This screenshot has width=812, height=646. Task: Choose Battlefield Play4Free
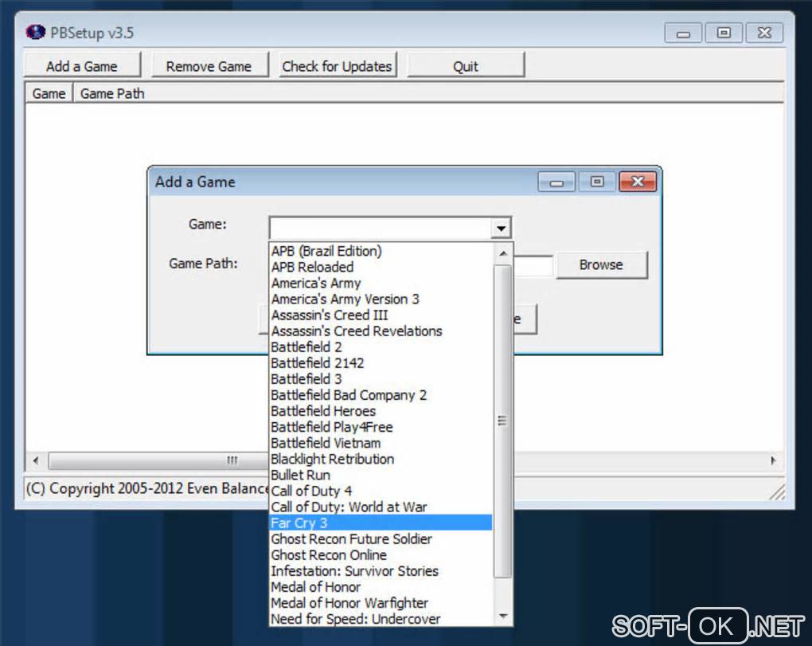[x=381, y=428]
